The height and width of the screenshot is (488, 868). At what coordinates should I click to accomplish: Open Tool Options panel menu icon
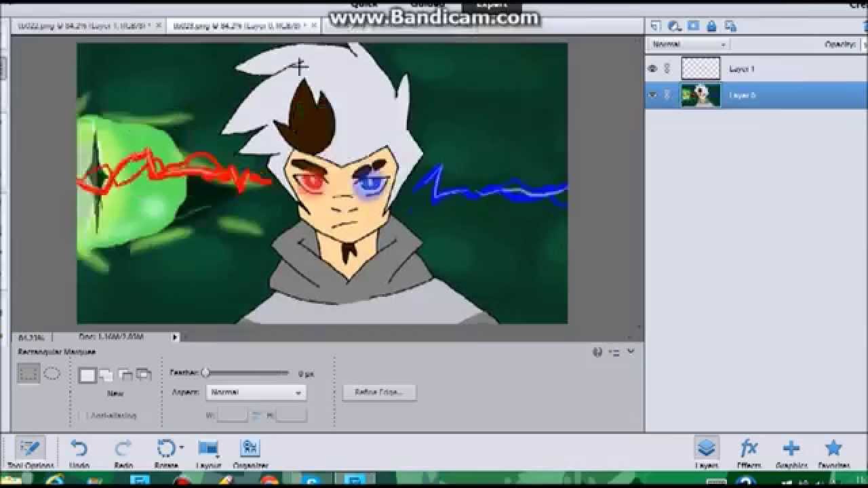[x=614, y=352]
